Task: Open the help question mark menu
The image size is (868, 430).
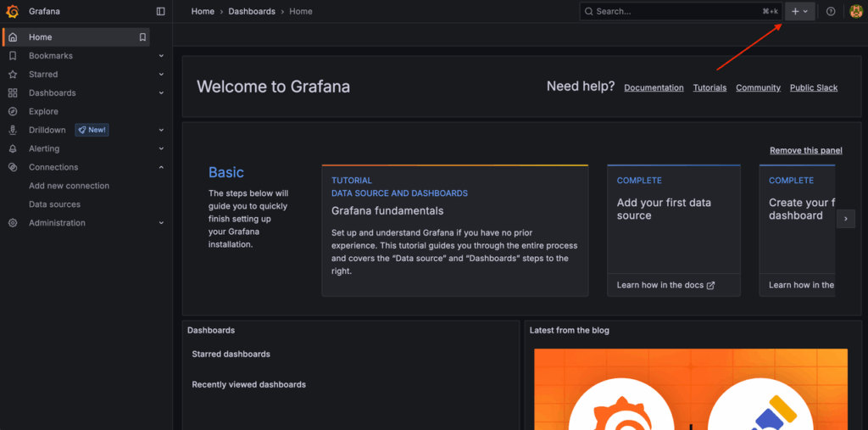Action: pyautogui.click(x=831, y=11)
